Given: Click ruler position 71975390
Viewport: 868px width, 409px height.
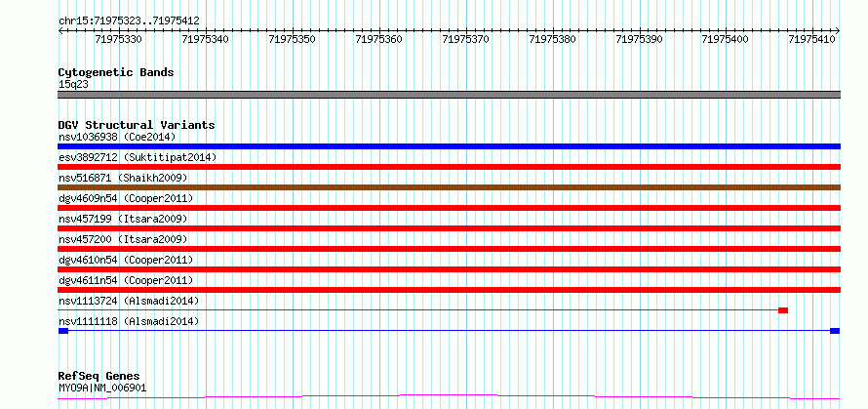Looking at the screenshot, I should pos(640,39).
